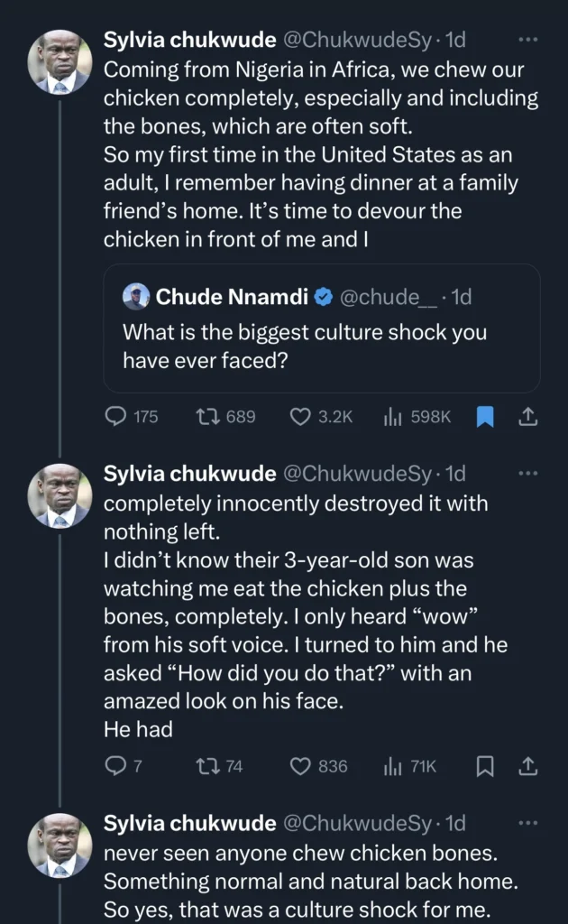The height and width of the screenshot is (924, 568).
Task: Remove the blue bookmark on the first tweet
Action: (x=484, y=417)
